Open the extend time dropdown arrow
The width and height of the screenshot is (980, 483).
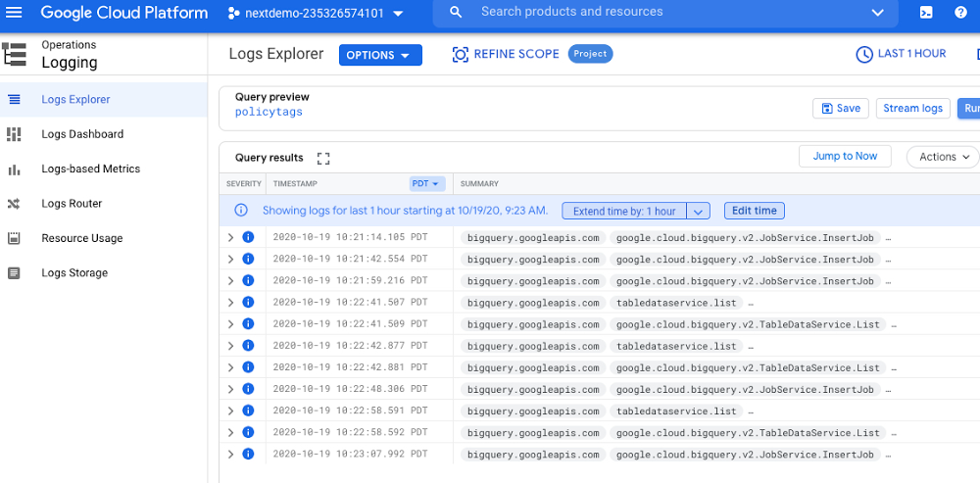(698, 212)
